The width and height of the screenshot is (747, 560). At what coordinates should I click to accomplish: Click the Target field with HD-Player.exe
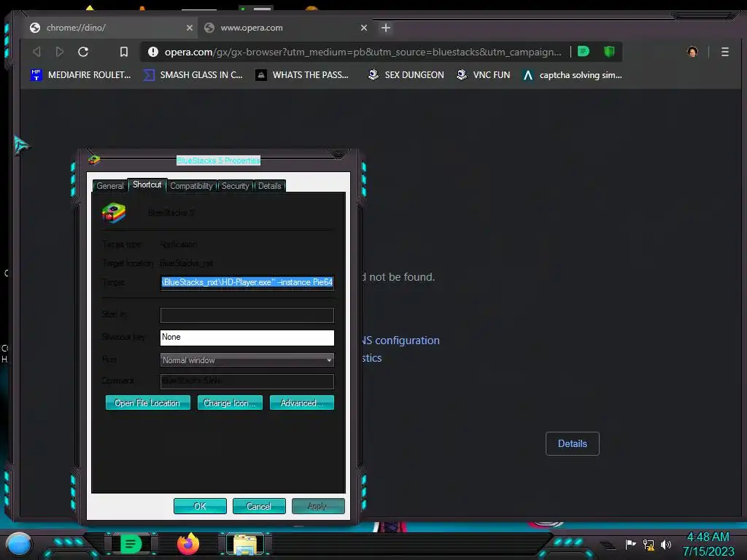247,282
